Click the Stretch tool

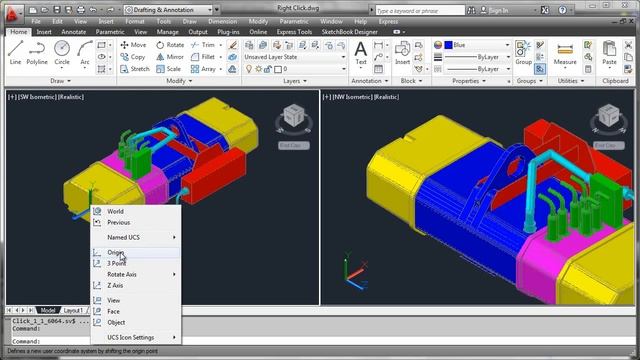pyautogui.click(x=135, y=69)
